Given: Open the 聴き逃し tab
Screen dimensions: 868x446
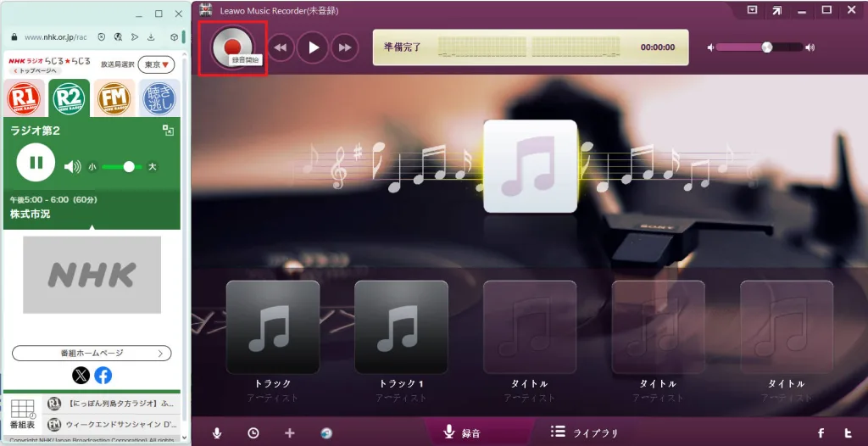Looking at the screenshot, I should tap(159, 98).
